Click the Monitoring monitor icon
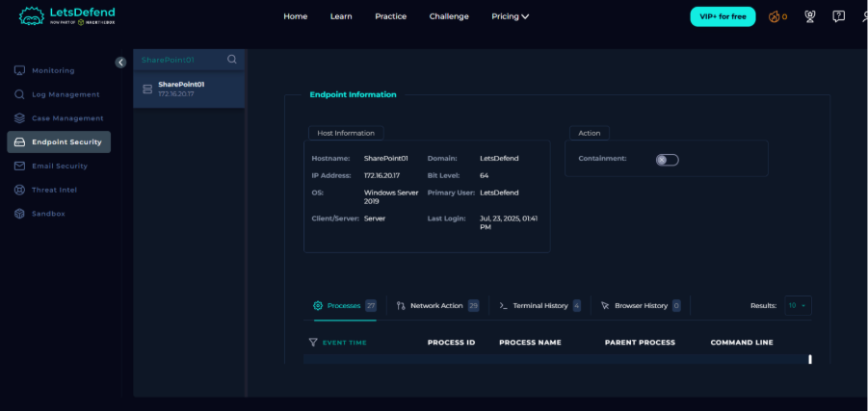This screenshot has width=868, height=411. [19, 71]
